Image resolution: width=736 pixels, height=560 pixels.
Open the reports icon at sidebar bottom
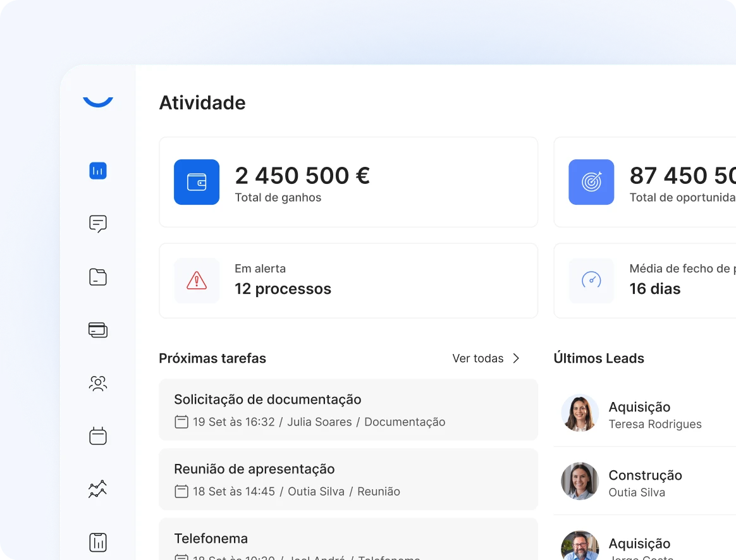(97, 542)
